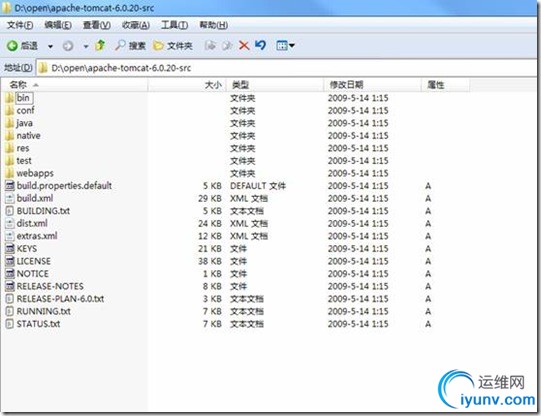Click the build.xml file icon
Image resolution: width=541 pixels, height=416 pixels.
(x=10, y=198)
